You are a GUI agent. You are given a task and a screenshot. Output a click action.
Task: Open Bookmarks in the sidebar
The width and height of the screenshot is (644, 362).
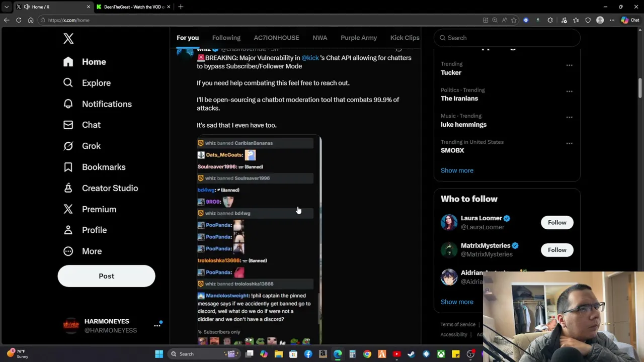94,167
